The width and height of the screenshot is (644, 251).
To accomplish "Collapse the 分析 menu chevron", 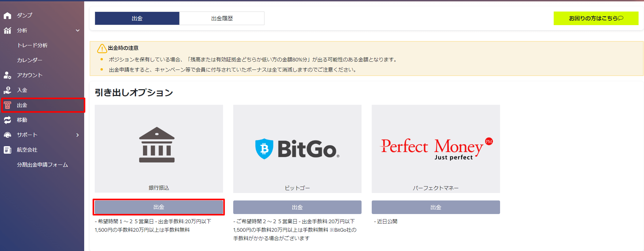I will [x=78, y=31].
